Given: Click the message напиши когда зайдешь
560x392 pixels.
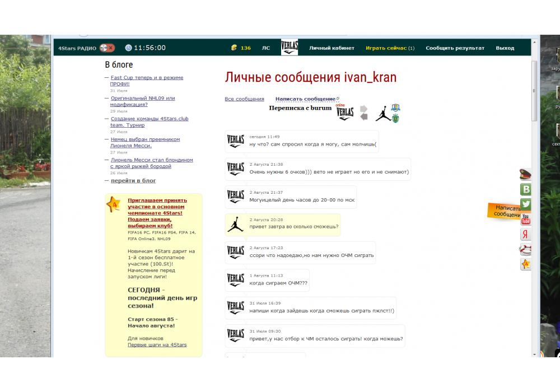Looking at the screenshot, I should (x=322, y=311).
